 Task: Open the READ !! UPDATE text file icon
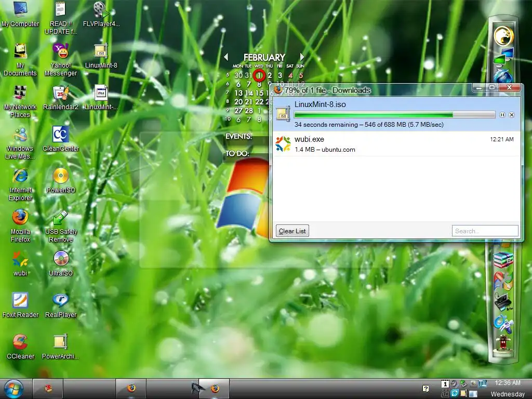pyautogui.click(x=61, y=18)
